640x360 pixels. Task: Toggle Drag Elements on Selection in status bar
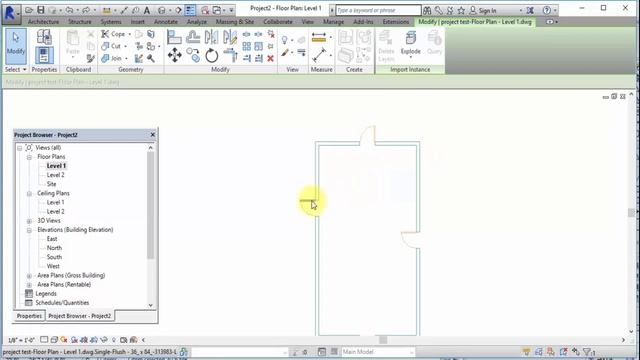[x=576, y=351]
